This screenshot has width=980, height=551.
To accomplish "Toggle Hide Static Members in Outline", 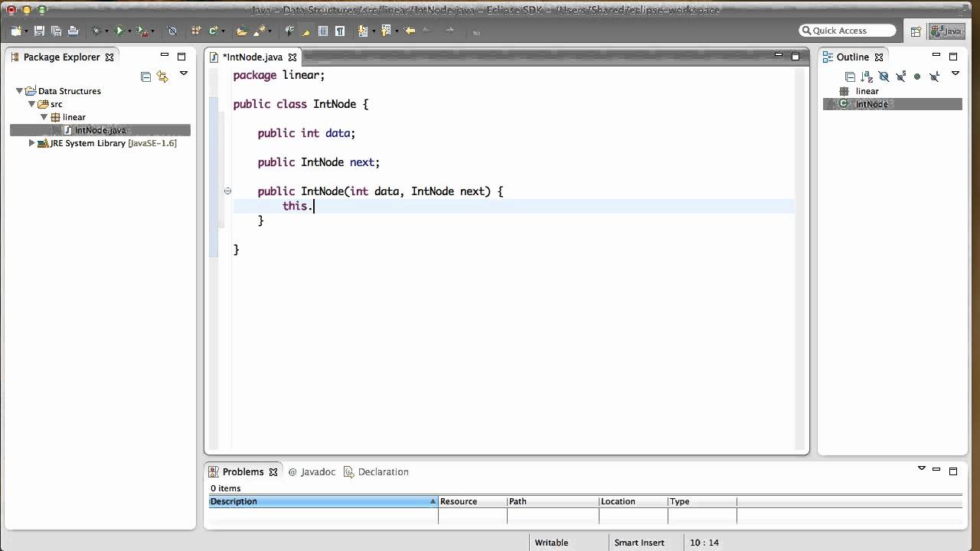I will coord(900,77).
